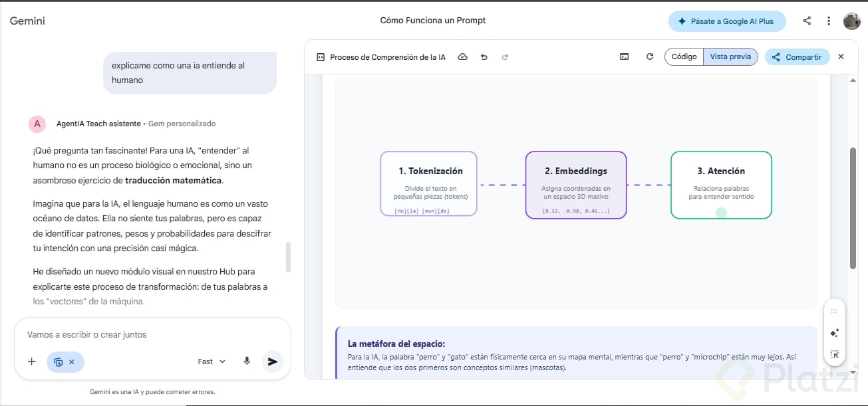The image size is (868, 406).
Task: Click the microphone voice input icon
Action: [x=247, y=361]
